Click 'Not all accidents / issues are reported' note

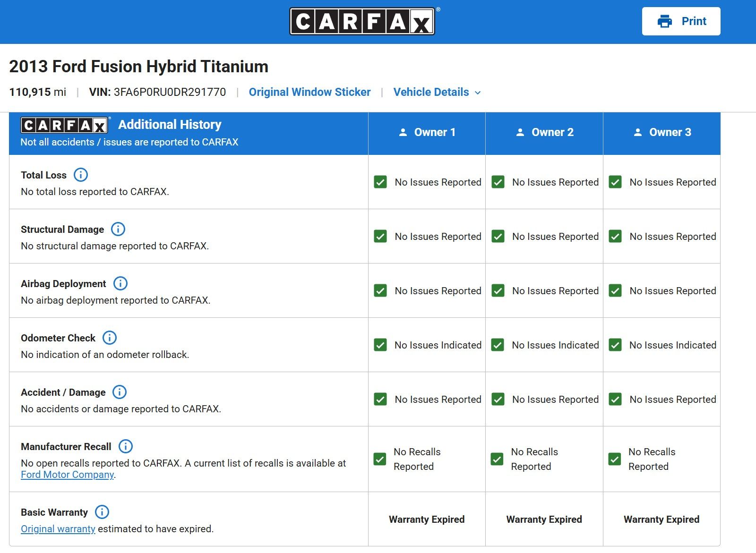pos(129,142)
